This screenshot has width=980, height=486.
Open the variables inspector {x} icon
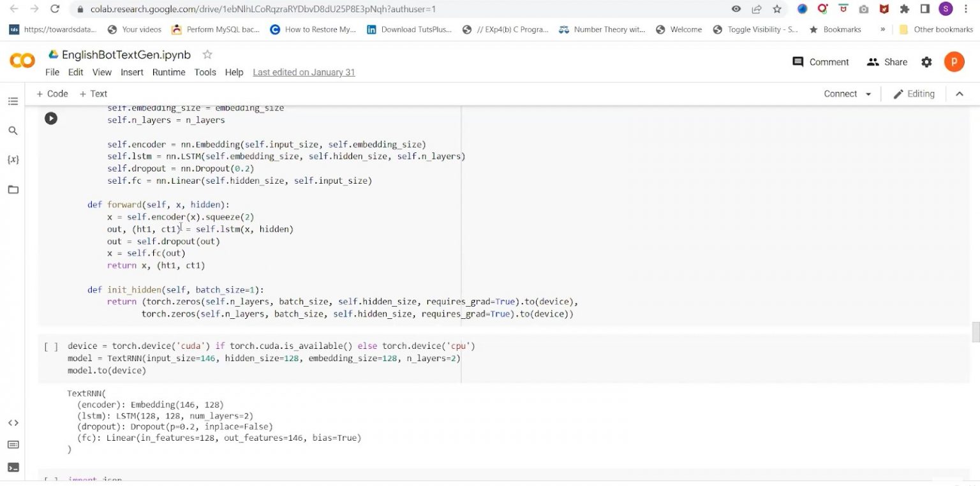[13, 159]
